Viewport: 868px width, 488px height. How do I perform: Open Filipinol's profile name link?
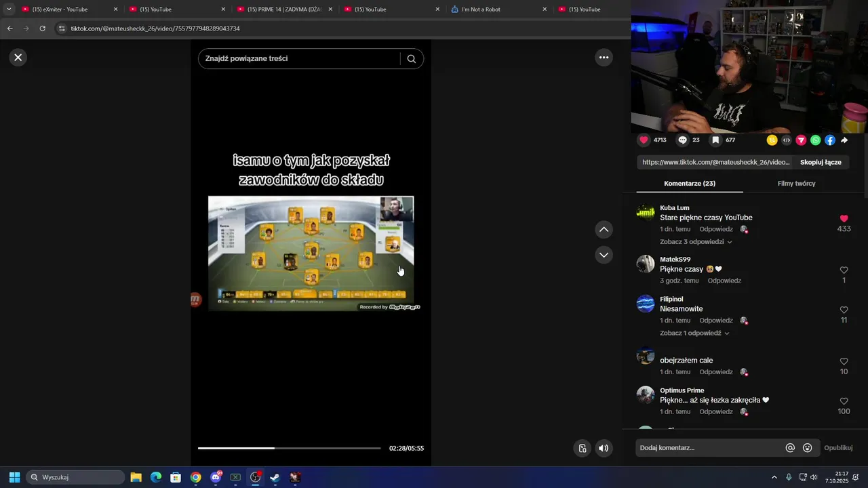pyautogui.click(x=671, y=299)
